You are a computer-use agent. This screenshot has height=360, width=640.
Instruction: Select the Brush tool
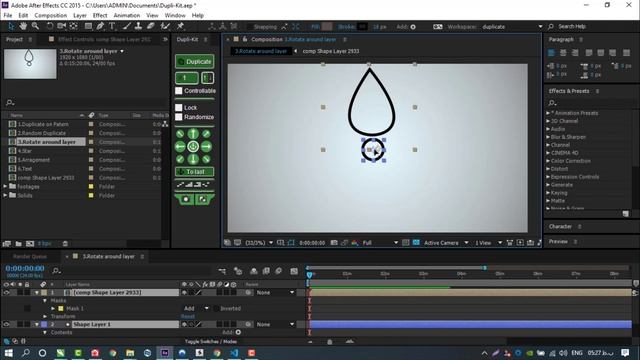point(127,26)
